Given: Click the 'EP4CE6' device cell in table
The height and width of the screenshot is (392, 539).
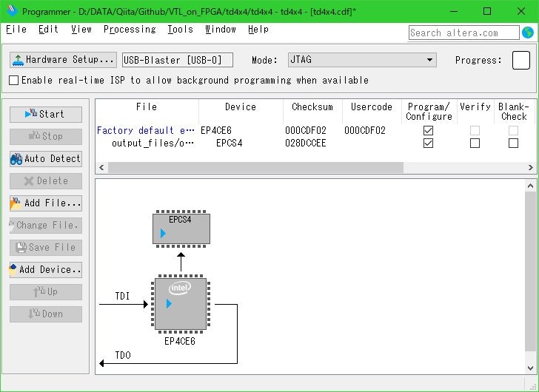Looking at the screenshot, I should pyautogui.click(x=216, y=130).
